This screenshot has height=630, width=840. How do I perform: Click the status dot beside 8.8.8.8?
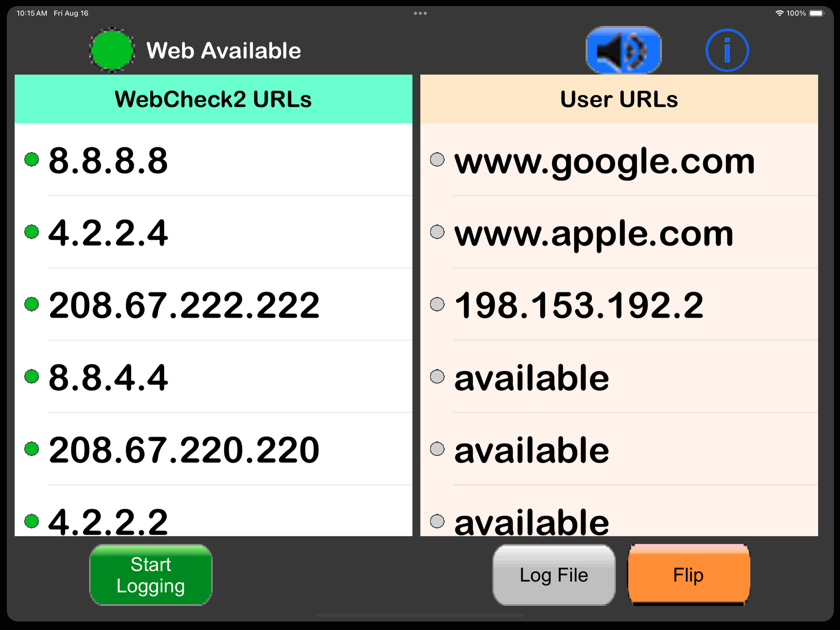click(x=32, y=160)
